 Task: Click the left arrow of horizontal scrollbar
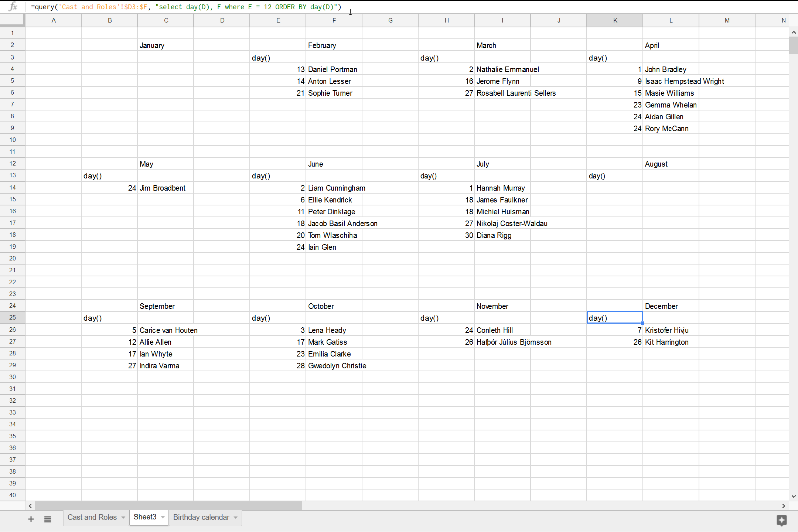click(30, 506)
